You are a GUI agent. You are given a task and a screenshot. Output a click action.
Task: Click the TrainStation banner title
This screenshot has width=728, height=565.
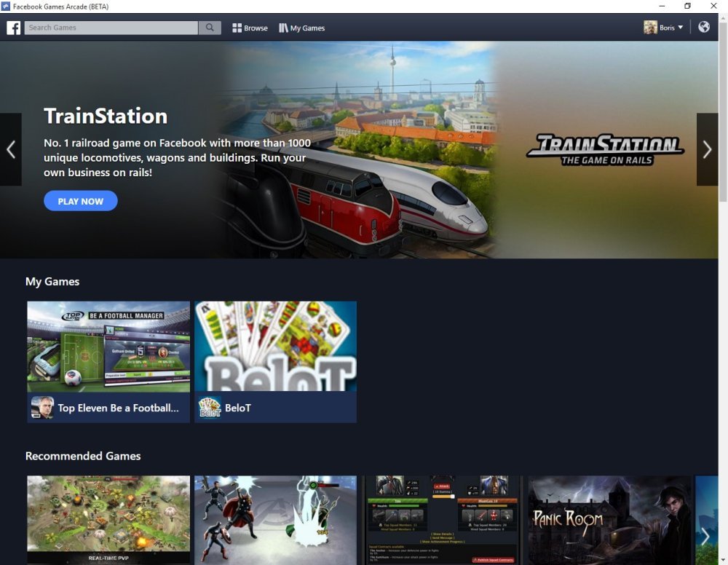[106, 116]
